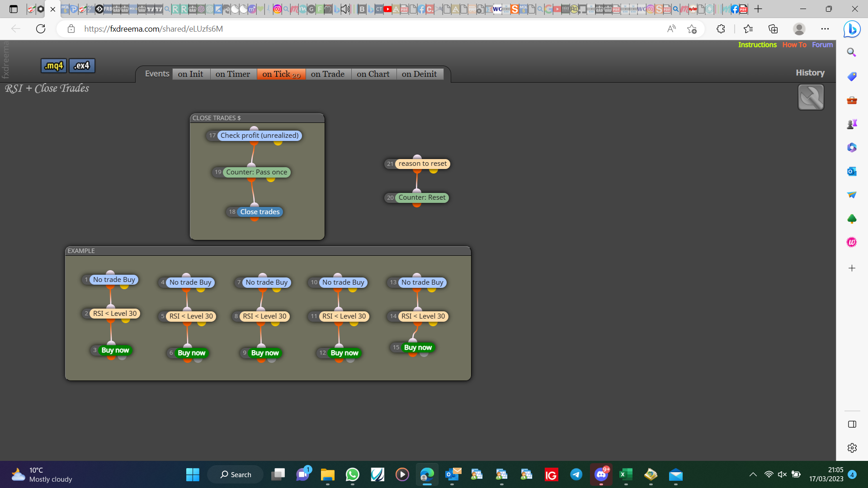Open the browser extensions puzzle icon
The height and width of the screenshot is (488, 868).
point(721,29)
